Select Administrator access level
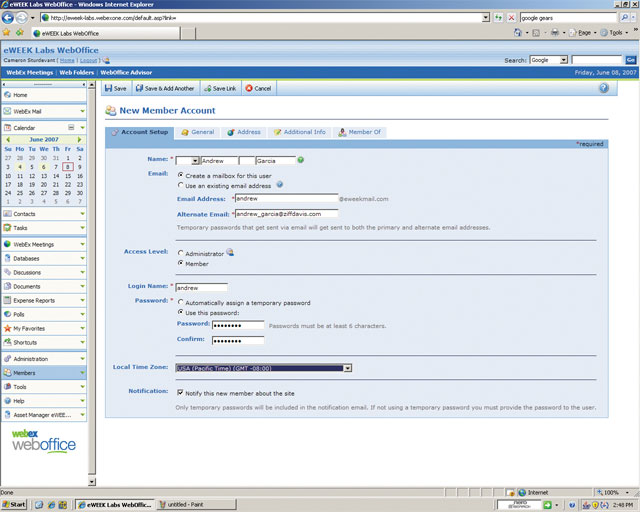Screen dimensions: 640x512 pos(180,253)
